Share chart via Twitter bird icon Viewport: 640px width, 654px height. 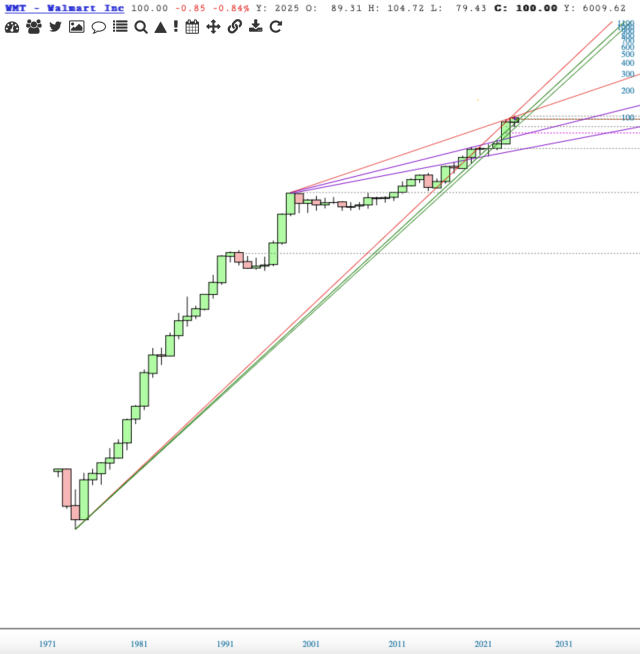click(55, 27)
